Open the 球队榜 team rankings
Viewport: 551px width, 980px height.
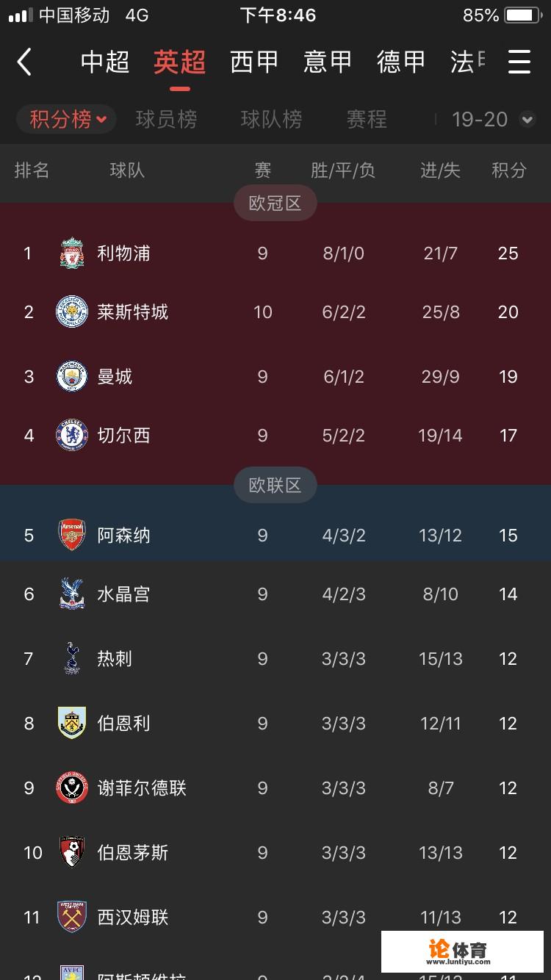(271, 119)
